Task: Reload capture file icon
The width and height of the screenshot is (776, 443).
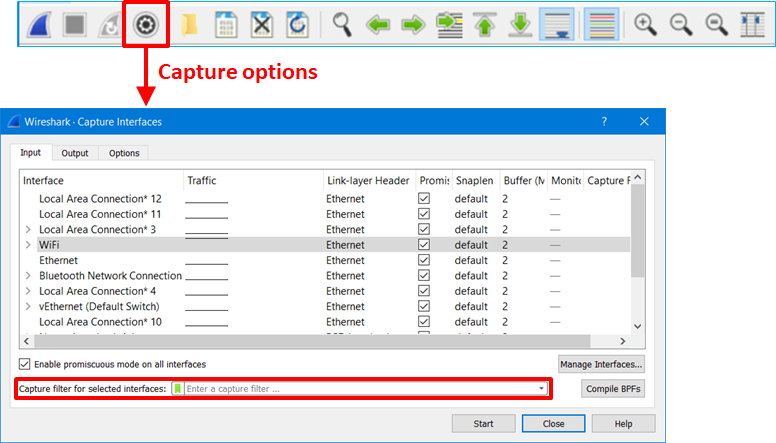Action: click(297, 24)
